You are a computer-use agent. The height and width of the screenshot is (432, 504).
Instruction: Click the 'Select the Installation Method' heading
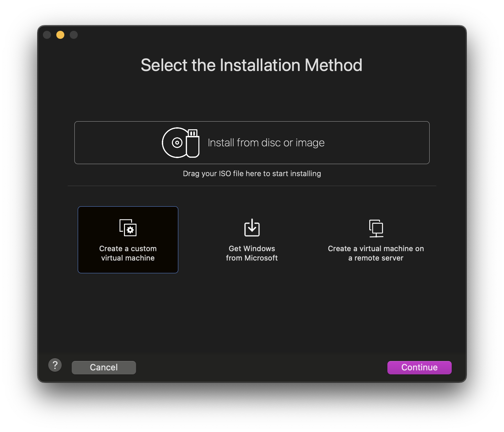pyautogui.click(x=252, y=65)
